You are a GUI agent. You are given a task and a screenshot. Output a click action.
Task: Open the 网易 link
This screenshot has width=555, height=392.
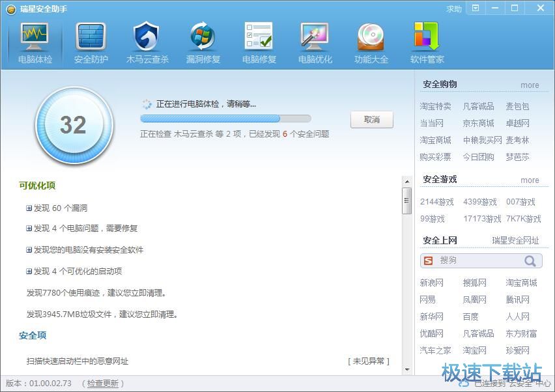tap(427, 300)
